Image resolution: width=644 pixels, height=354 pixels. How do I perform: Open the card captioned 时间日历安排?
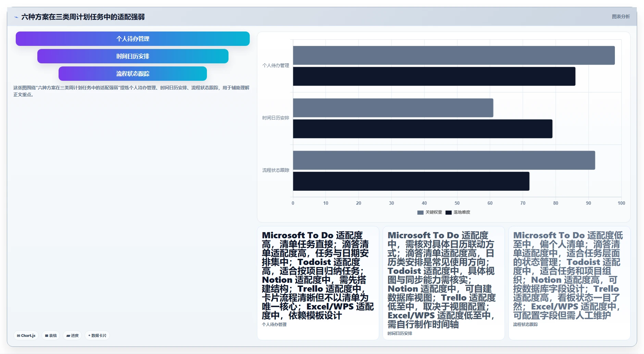[444, 283]
